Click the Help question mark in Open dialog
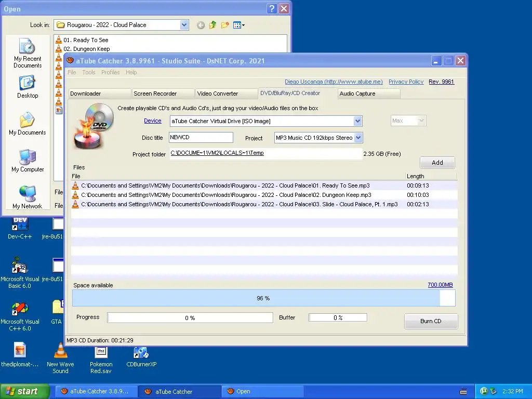Viewport: 532px width, 399px height. pyautogui.click(x=271, y=9)
